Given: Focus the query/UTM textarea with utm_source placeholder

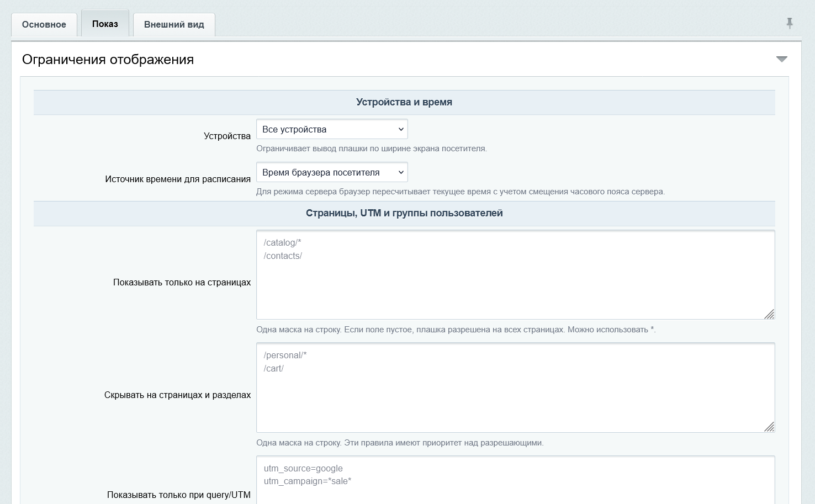Looking at the screenshot, I should click(516, 480).
